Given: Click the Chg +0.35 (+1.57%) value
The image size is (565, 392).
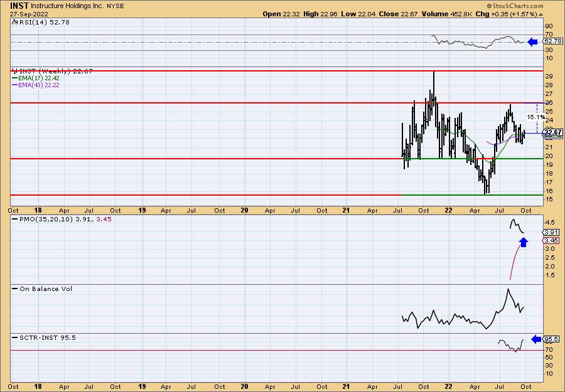Looking at the screenshot, I should point(506,14).
